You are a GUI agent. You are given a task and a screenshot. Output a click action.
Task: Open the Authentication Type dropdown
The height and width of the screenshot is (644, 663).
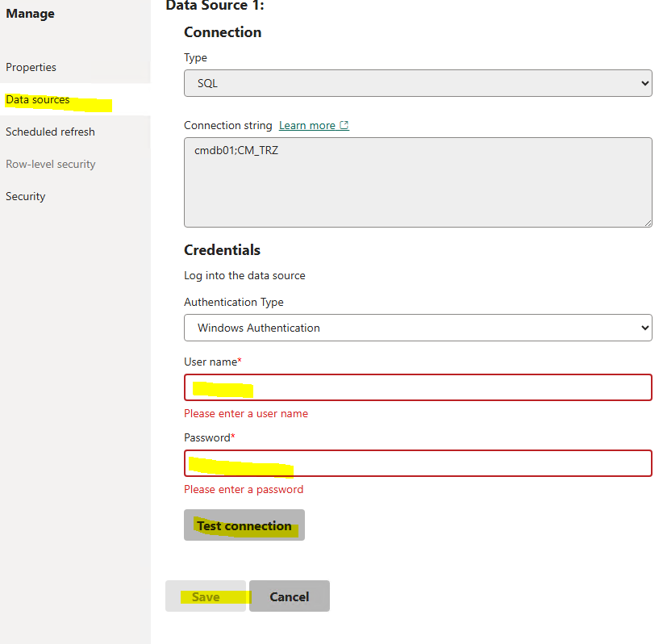(418, 328)
